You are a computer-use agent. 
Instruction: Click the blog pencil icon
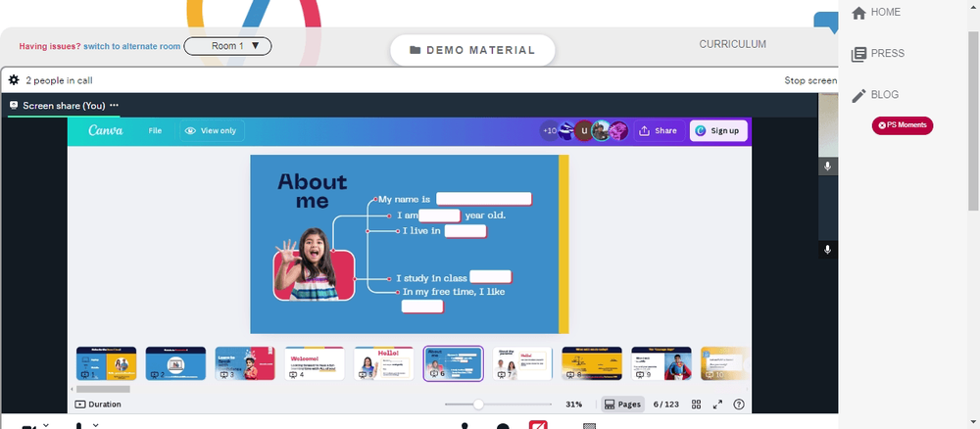(x=858, y=96)
